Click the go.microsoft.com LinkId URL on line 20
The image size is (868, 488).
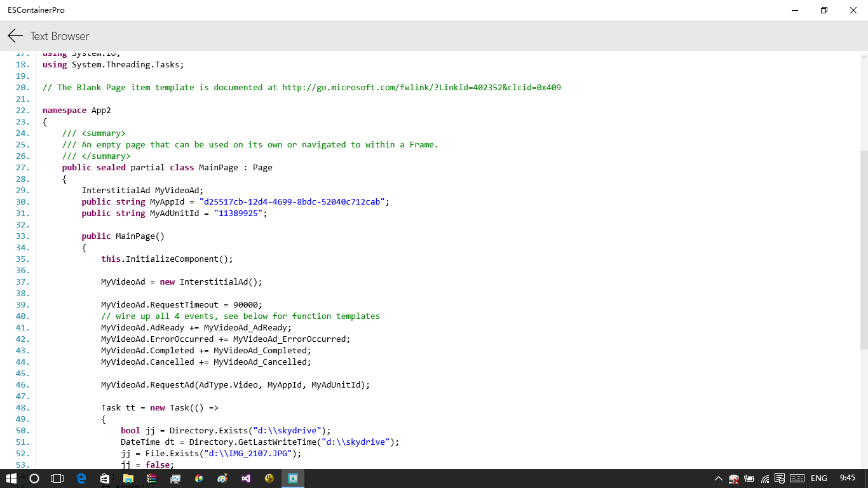click(421, 87)
